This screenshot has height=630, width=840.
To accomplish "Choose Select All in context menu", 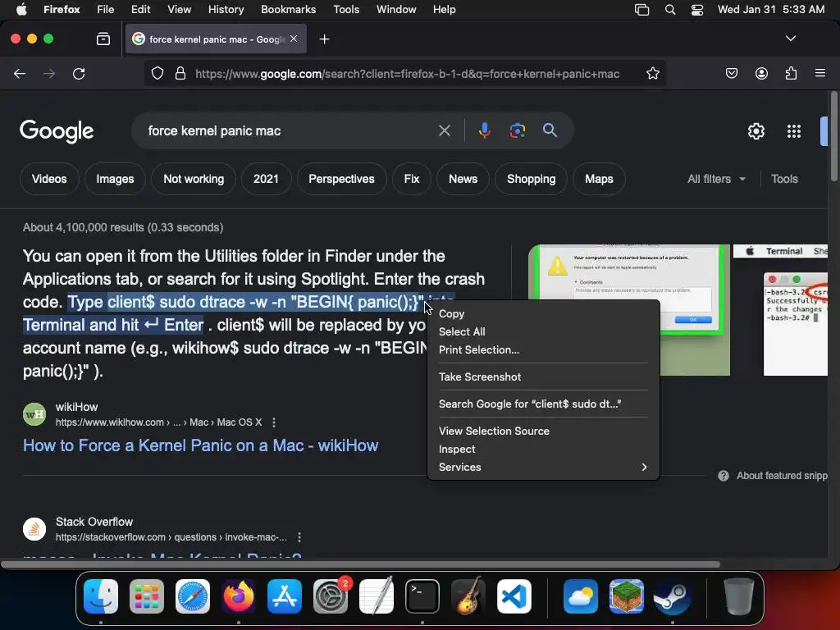I will click(x=543, y=331).
